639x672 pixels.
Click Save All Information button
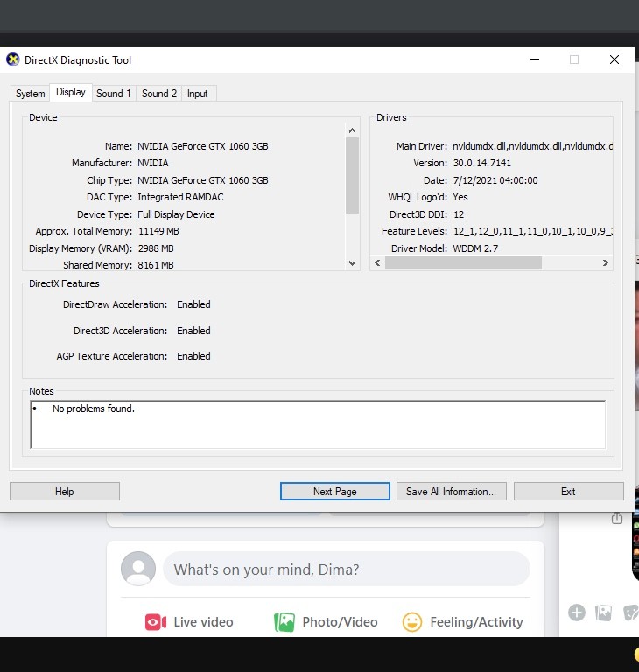click(451, 491)
